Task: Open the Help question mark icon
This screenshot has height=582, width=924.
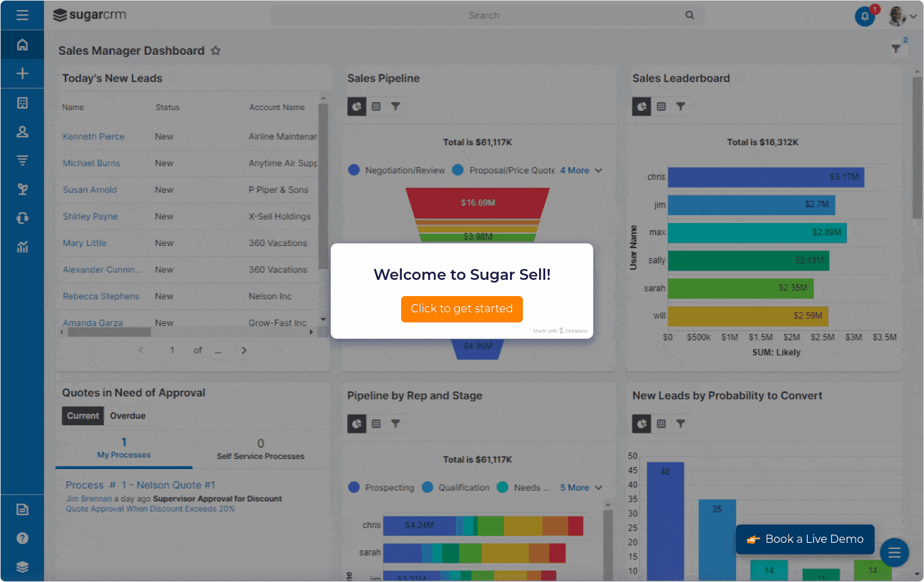Action: pyautogui.click(x=22, y=538)
